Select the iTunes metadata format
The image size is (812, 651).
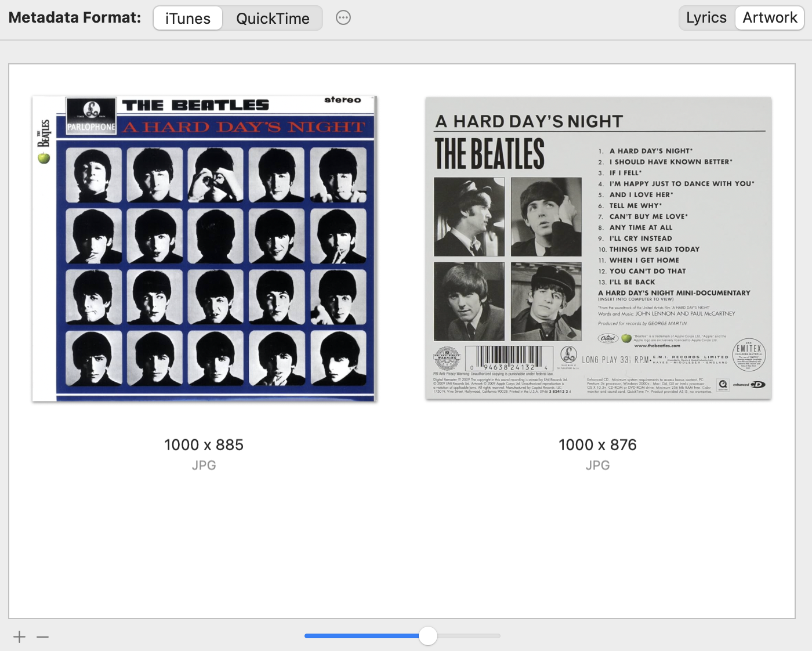tap(187, 18)
